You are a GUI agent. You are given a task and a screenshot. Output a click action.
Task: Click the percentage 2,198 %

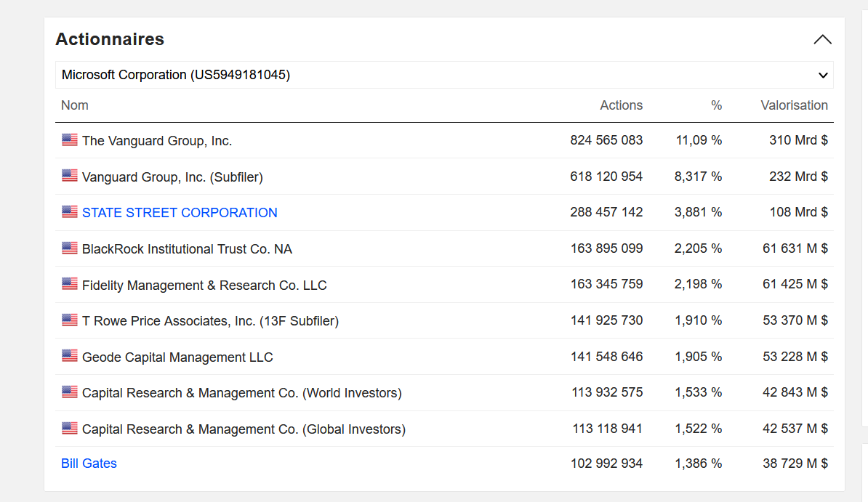pyautogui.click(x=698, y=284)
